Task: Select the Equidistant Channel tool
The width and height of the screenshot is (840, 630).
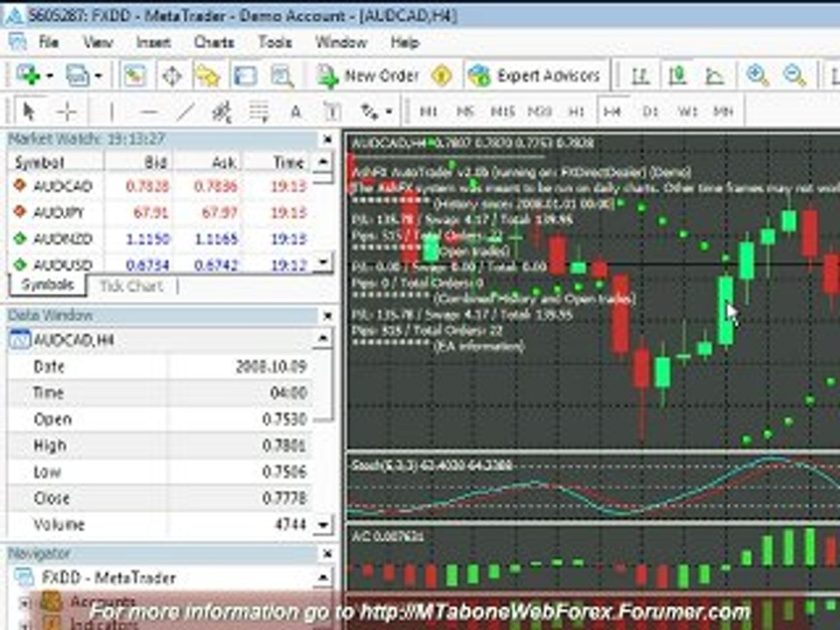Action: [x=221, y=111]
